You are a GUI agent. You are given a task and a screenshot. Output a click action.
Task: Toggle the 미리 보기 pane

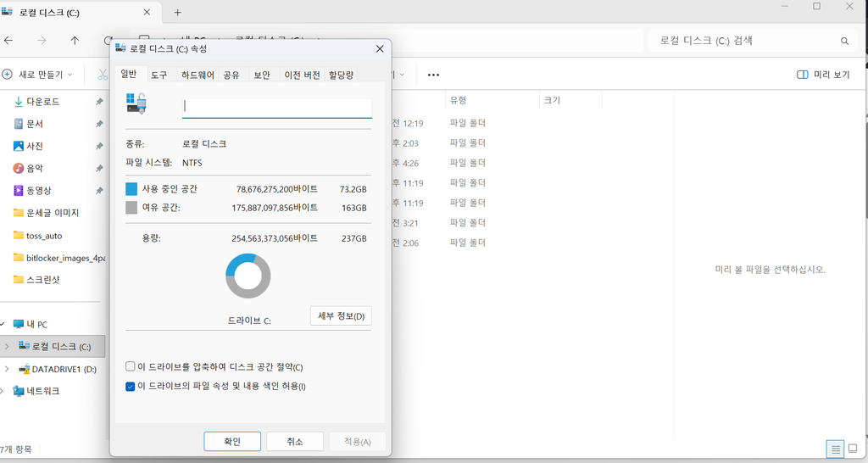[823, 75]
